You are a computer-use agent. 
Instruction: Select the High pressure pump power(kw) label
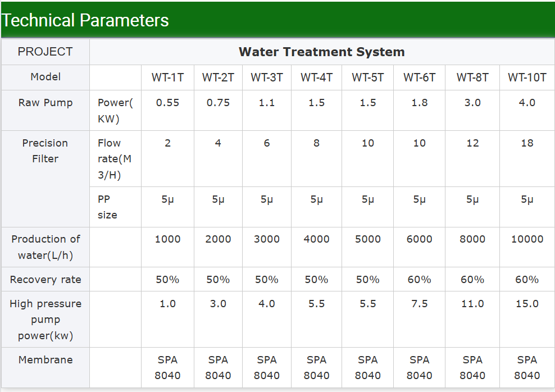pyautogui.click(x=45, y=320)
